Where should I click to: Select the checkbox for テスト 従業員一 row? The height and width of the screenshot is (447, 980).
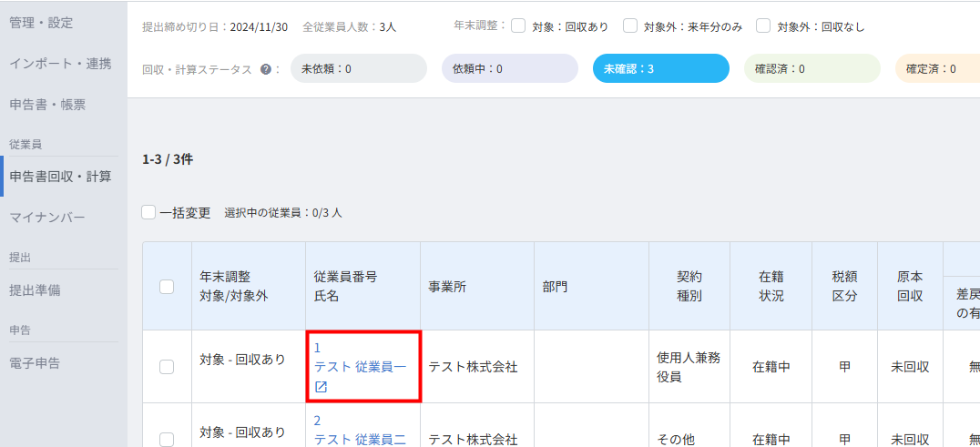pyautogui.click(x=167, y=367)
